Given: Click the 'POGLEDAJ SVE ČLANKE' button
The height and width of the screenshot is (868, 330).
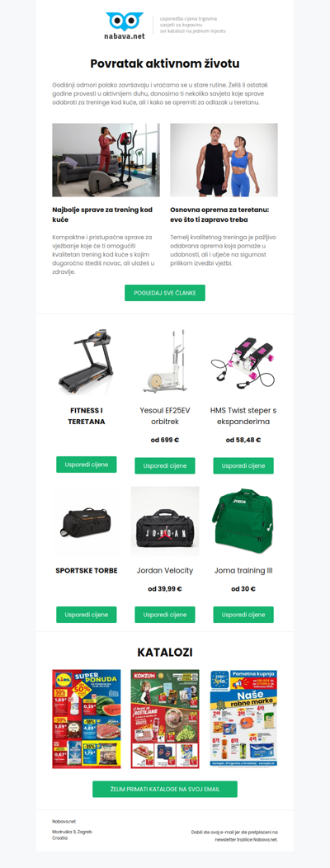Looking at the screenshot, I should coord(165,293).
